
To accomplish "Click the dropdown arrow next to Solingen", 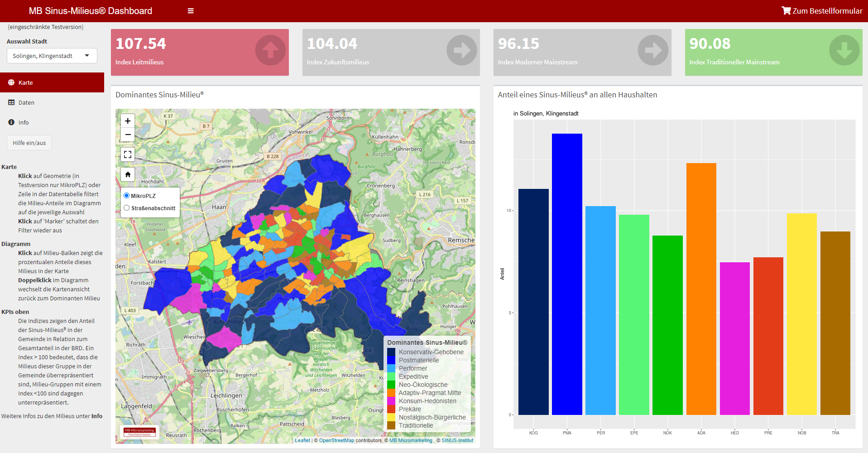I will [x=87, y=56].
